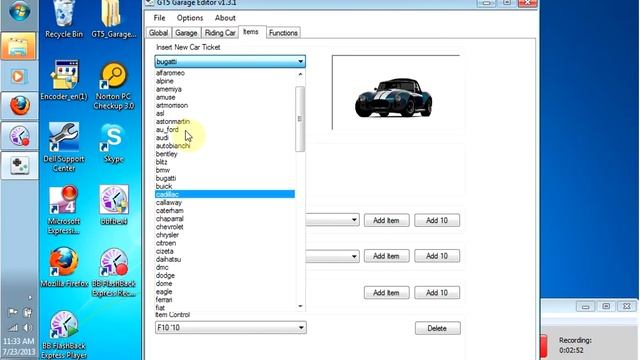Click the list scrollbar down arrow

(x=300, y=306)
